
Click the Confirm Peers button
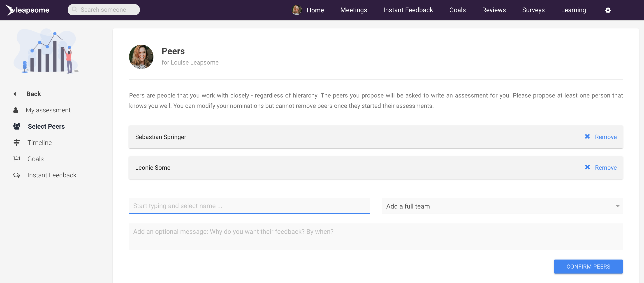(588, 267)
